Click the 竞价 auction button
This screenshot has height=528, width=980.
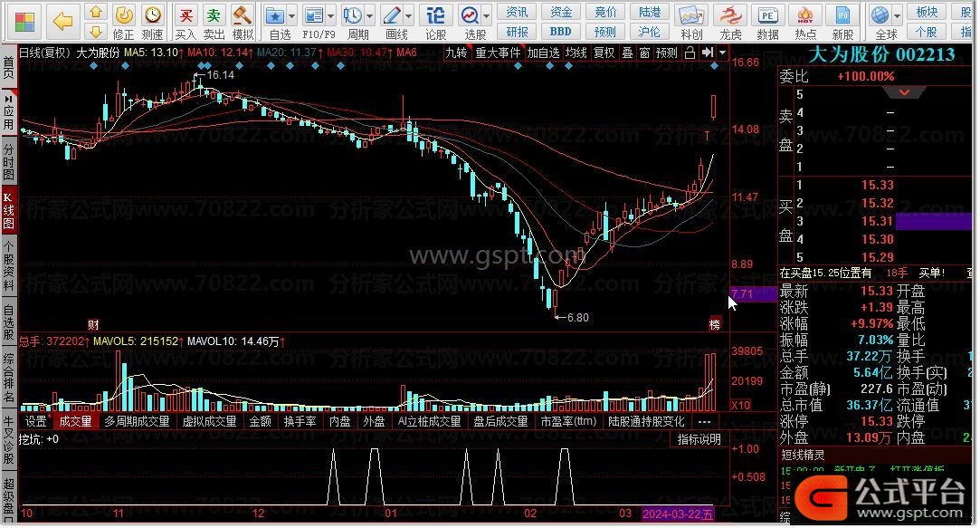pos(605,12)
